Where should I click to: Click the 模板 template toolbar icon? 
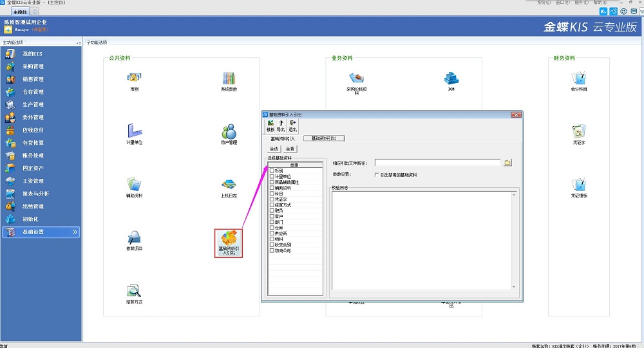pyautogui.click(x=270, y=125)
